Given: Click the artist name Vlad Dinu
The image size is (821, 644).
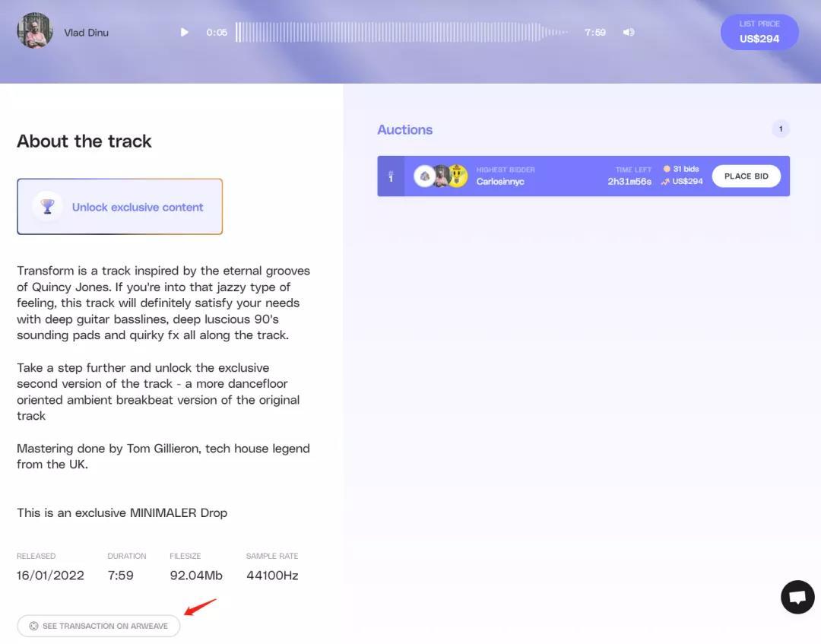Looking at the screenshot, I should (x=86, y=33).
